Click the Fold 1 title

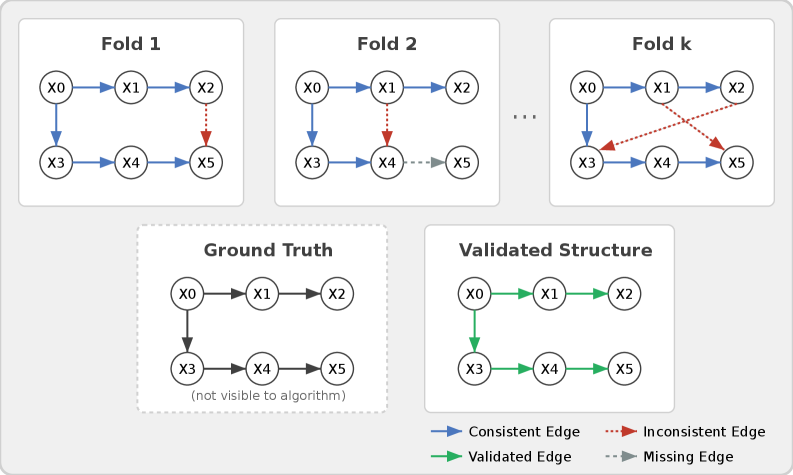click(x=131, y=44)
